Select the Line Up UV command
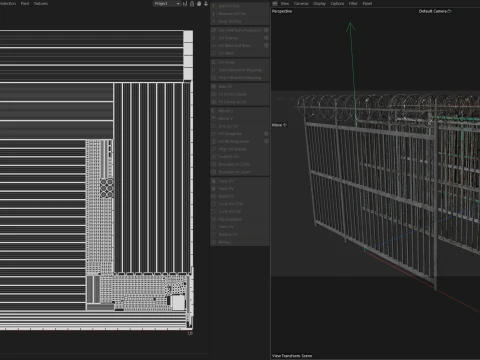480x360 pixels. 228,126
